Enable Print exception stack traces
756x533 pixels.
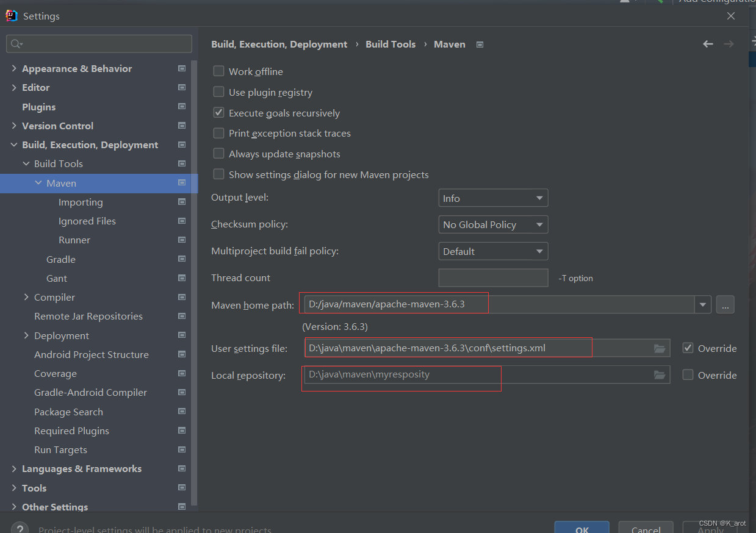[x=218, y=133]
